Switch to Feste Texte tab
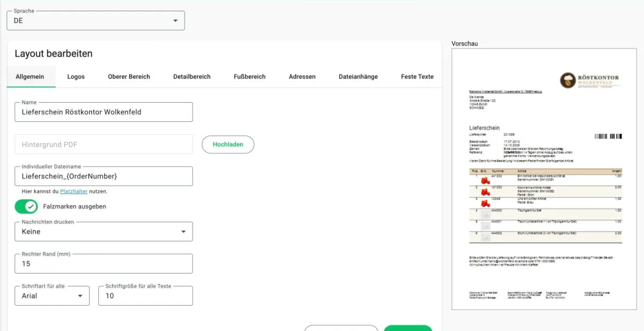Image resolution: width=644 pixels, height=331 pixels. (417, 76)
